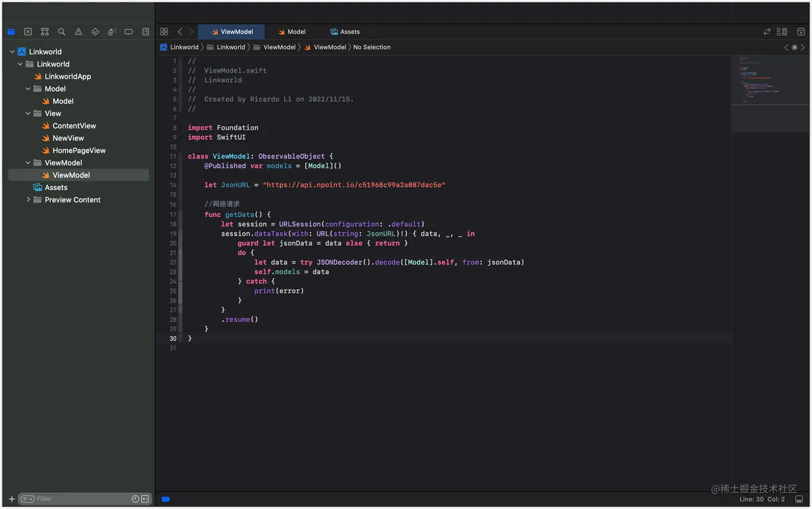Jump to next issue in jump bar

[803, 47]
